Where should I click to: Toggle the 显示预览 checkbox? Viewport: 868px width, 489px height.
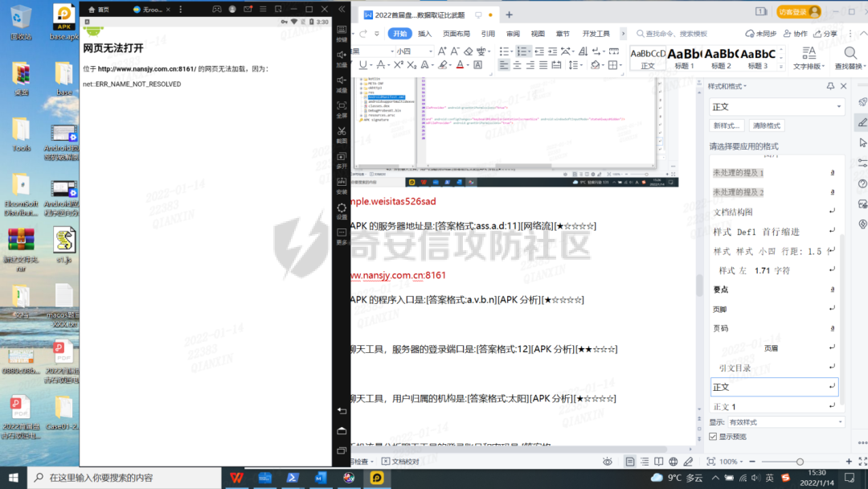pyautogui.click(x=713, y=436)
